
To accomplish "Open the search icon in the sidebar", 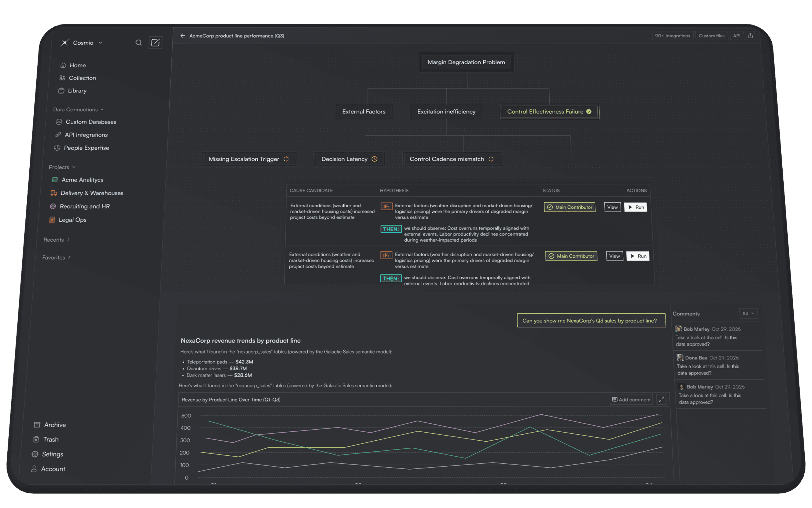I will click(x=139, y=43).
